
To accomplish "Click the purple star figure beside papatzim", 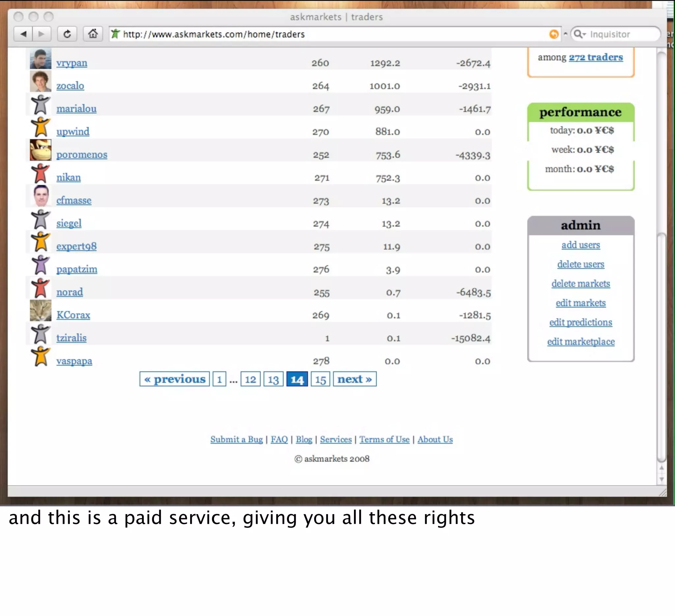I will click(x=41, y=265).
